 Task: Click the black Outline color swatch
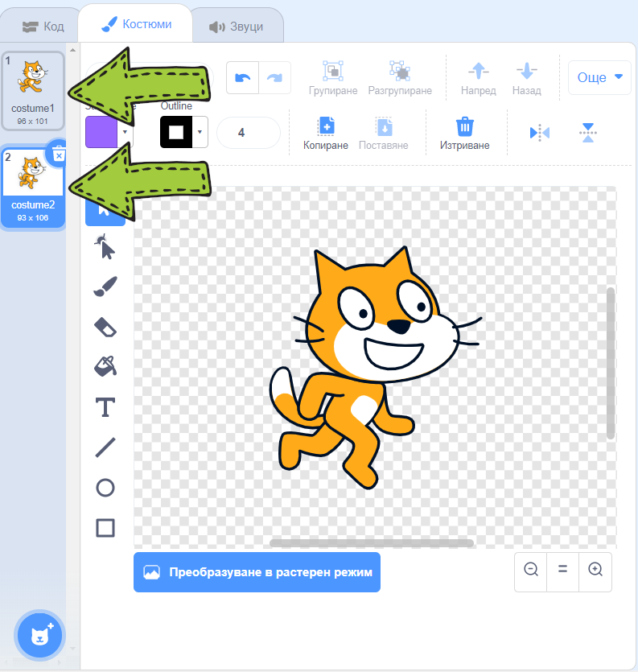pos(176,132)
